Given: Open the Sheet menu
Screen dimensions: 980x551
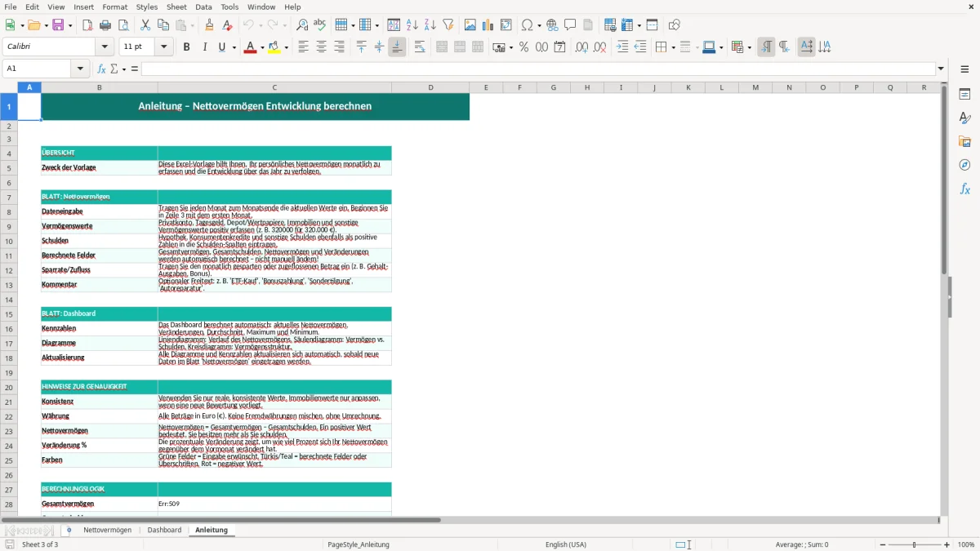Looking at the screenshot, I should (176, 7).
